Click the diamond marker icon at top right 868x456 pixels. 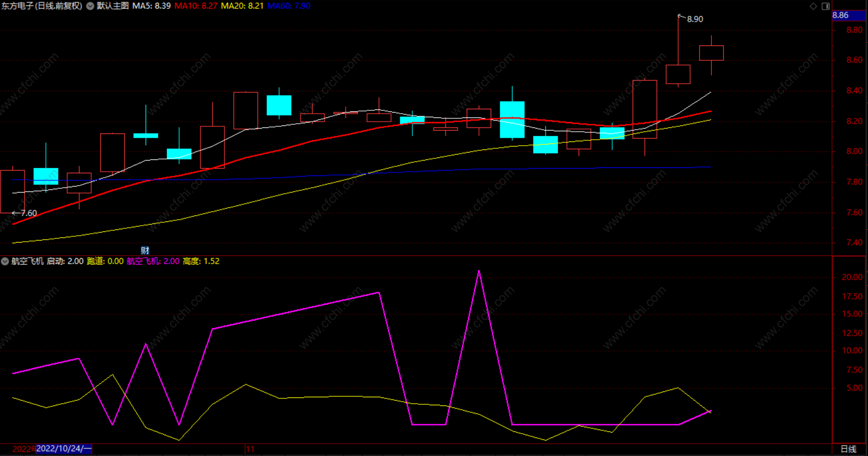[x=813, y=6]
